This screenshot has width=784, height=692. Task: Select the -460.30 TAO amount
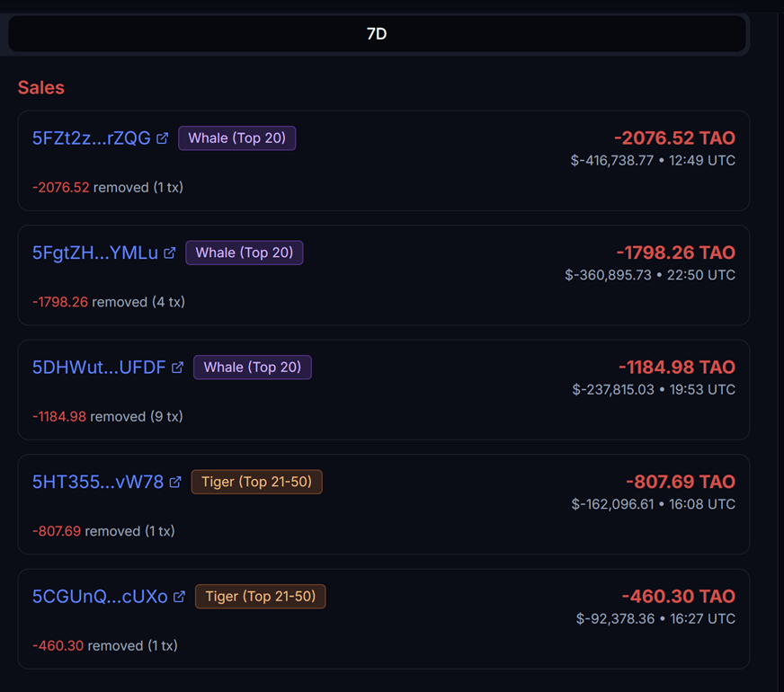[679, 597]
